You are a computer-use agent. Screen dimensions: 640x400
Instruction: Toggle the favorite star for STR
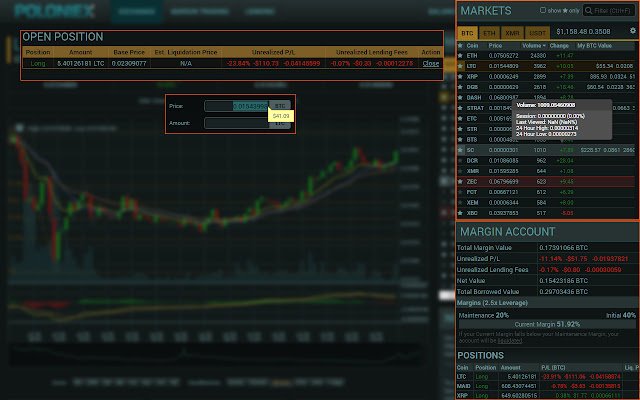point(460,129)
